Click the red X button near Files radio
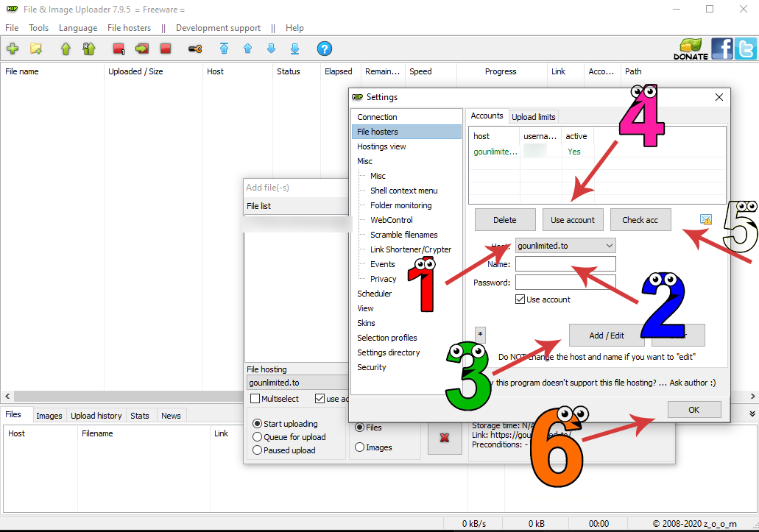The image size is (759, 532). [x=445, y=438]
